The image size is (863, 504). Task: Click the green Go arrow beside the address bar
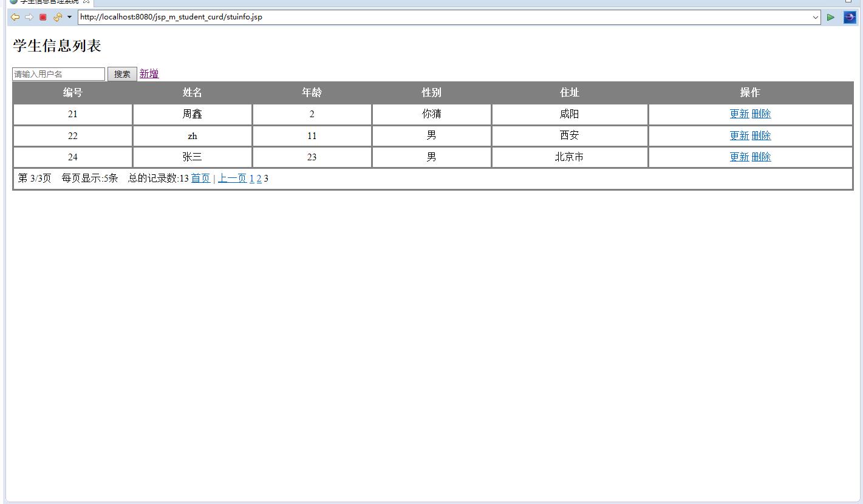pos(830,17)
